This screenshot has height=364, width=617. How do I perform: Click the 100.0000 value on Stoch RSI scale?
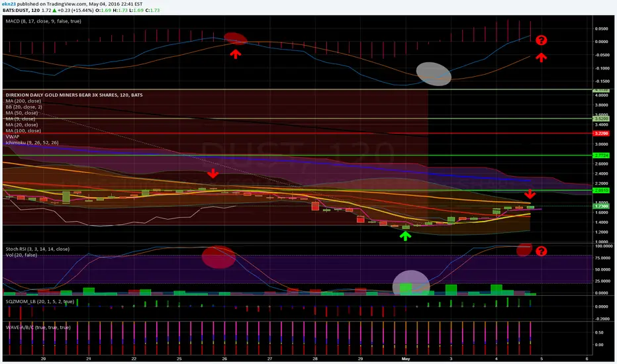pyautogui.click(x=603, y=246)
